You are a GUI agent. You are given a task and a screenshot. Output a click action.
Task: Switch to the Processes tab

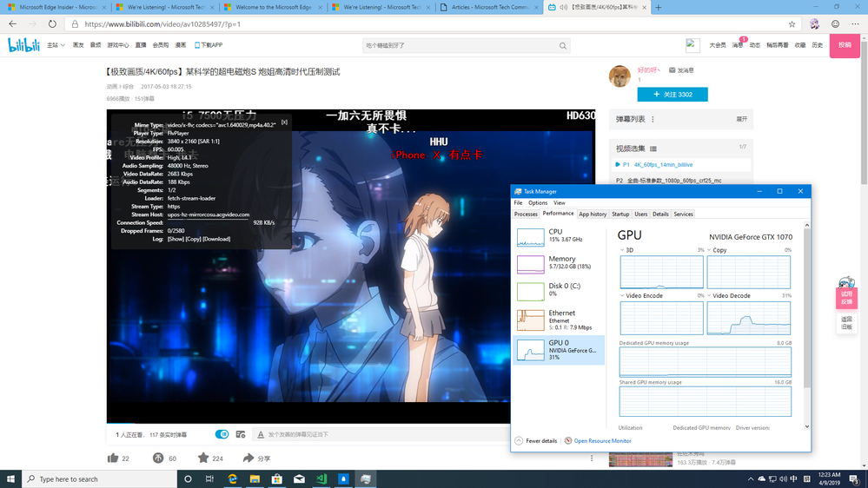pyautogui.click(x=526, y=214)
